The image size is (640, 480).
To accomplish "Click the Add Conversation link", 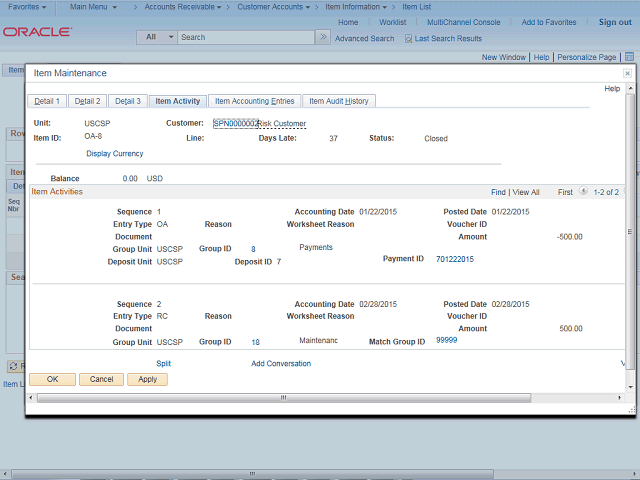I will click(x=281, y=364).
